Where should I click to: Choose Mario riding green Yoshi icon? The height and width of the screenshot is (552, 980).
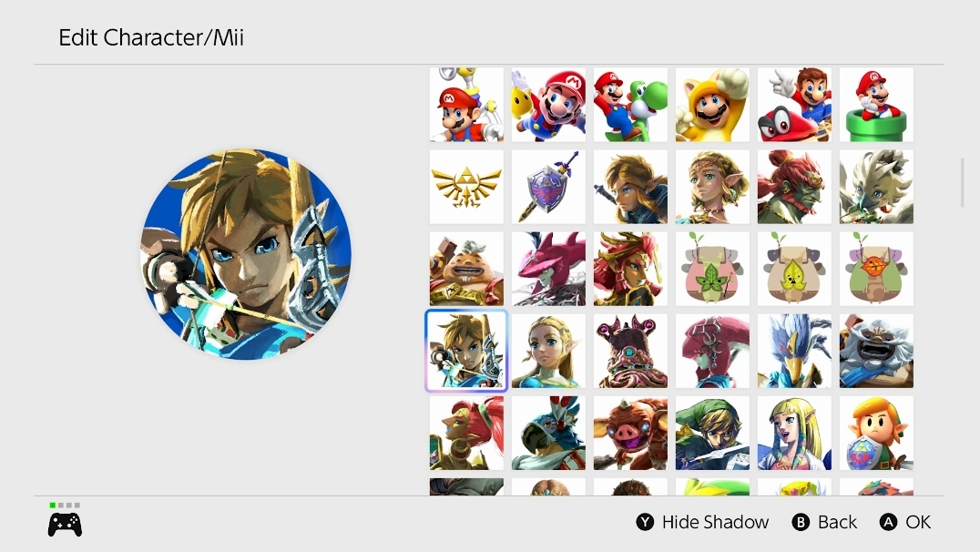point(630,105)
